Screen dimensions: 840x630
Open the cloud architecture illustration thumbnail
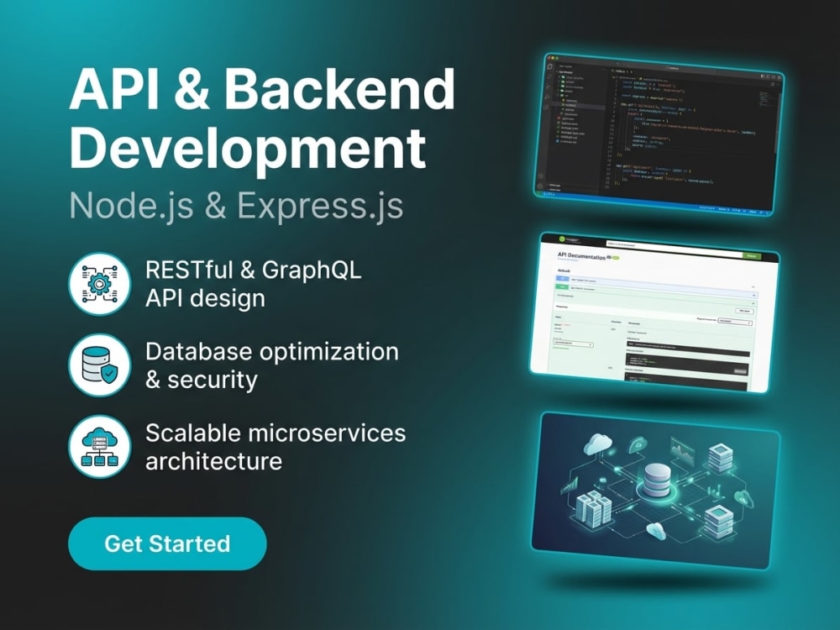(x=656, y=491)
